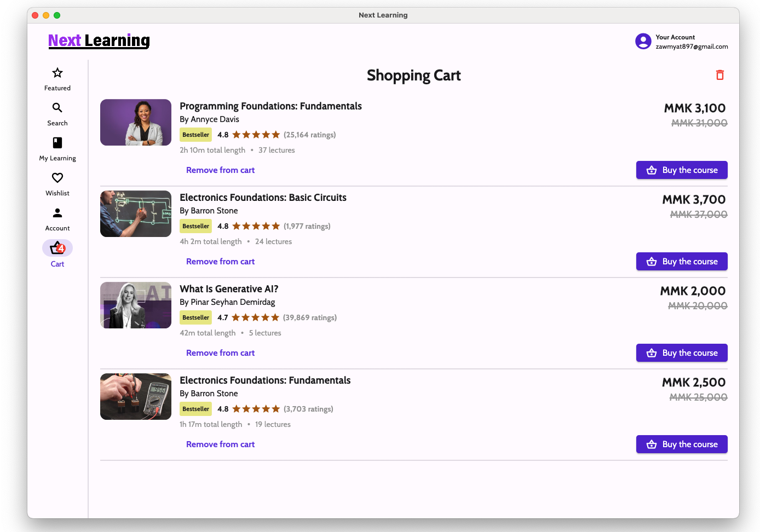Open Account in the sidebar

pos(57,213)
